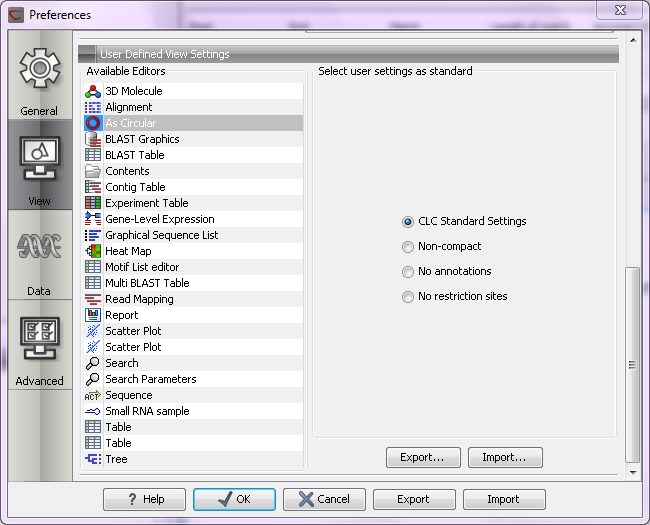Viewport: 650px width, 525px height.
Task: Open Advanced preferences checklist icon
Action: tap(39, 338)
